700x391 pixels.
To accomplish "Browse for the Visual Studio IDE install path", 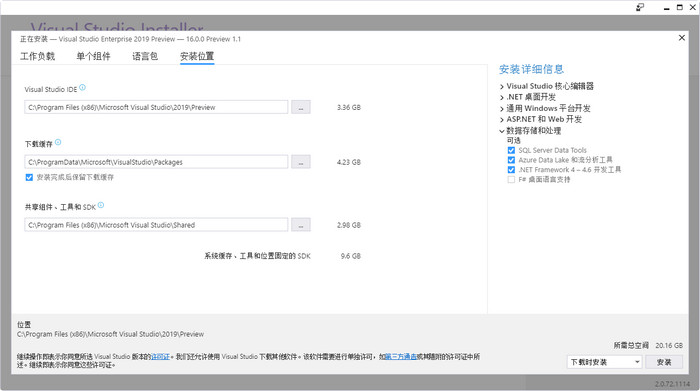I will coord(301,107).
